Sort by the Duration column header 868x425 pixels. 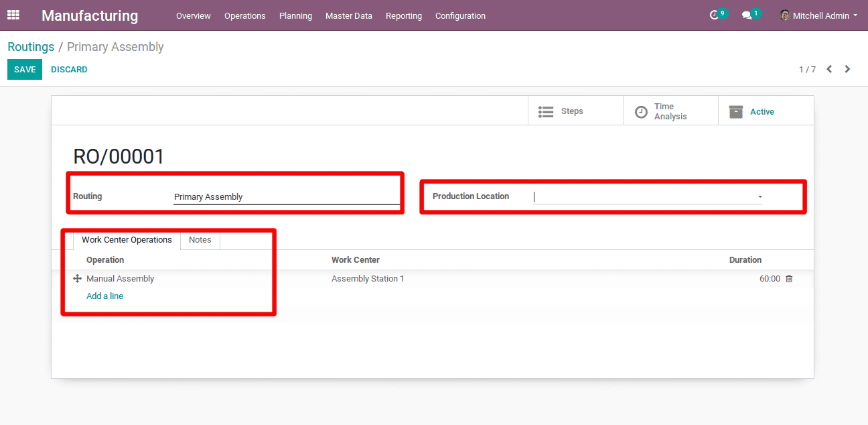coord(745,260)
